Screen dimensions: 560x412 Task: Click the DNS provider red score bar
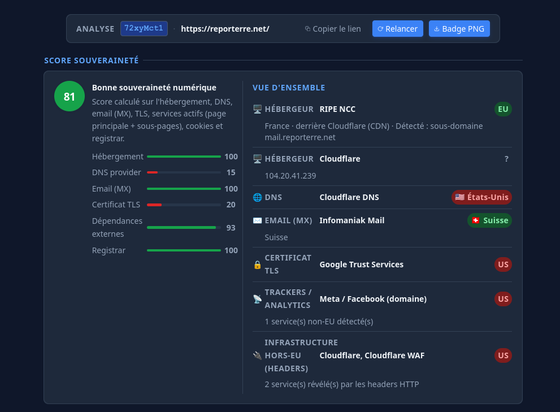(x=184, y=172)
